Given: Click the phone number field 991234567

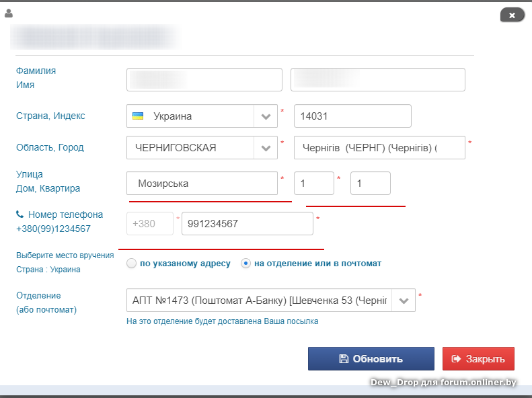Looking at the screenshot, I should coord(247,224).
